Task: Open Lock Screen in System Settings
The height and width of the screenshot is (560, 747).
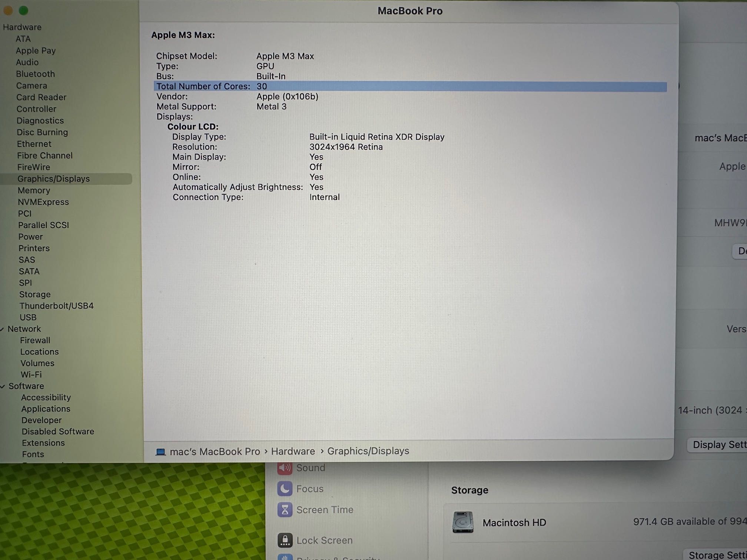Action: [x=315, y=540]
